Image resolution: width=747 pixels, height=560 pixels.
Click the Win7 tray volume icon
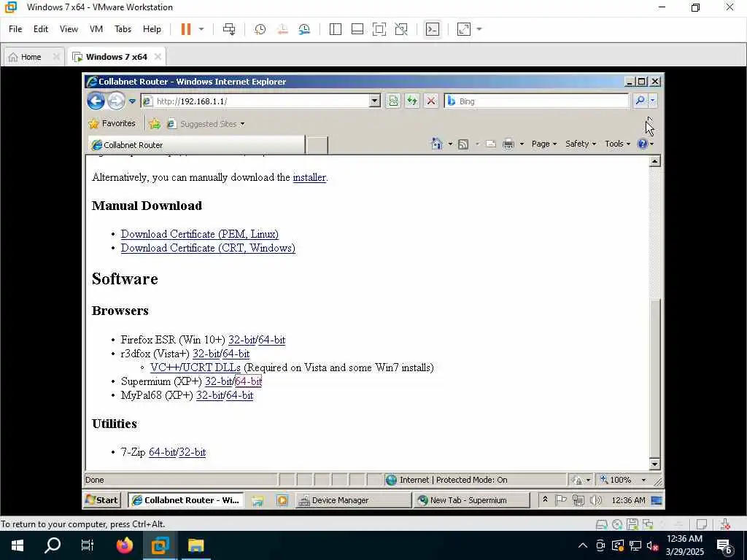tap(595, 500)
